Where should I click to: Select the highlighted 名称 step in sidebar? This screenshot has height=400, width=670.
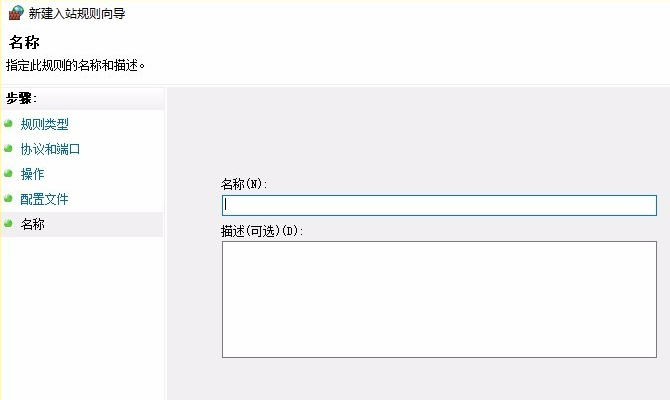coord(33,224)
